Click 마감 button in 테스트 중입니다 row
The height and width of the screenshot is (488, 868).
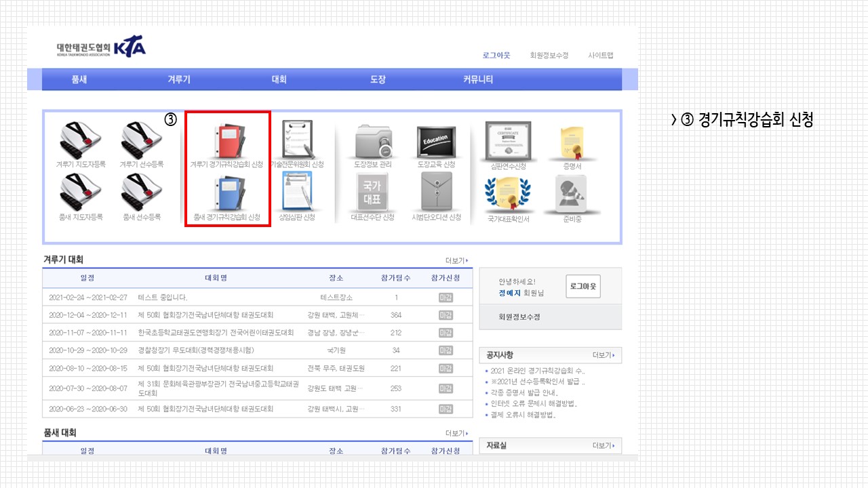tap(446, 298)
